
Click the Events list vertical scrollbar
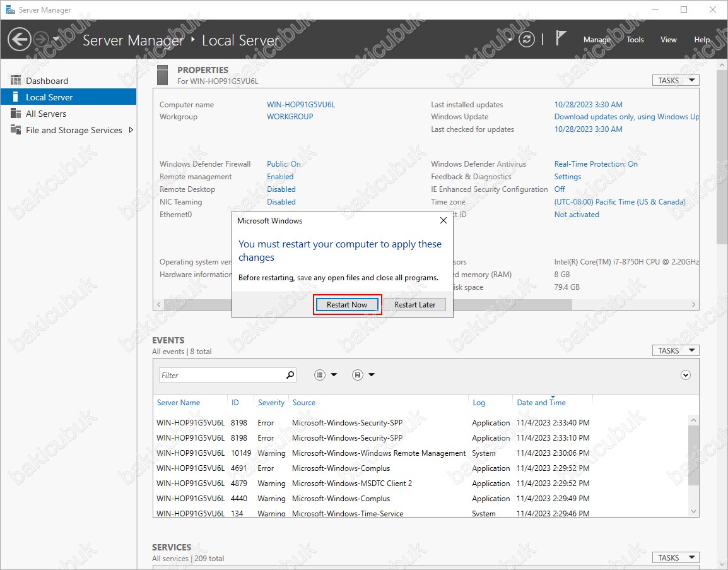point(693,455)
